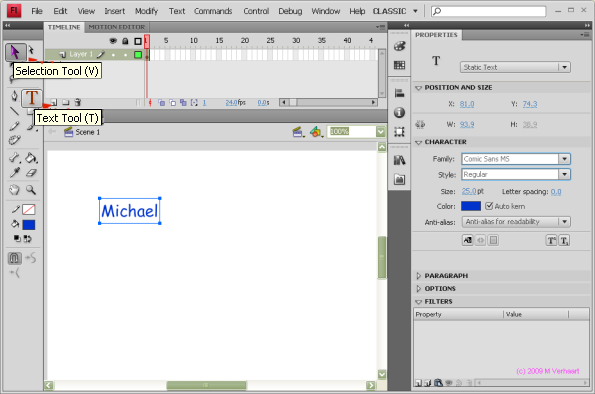Select the Eraser tool

(x=31, y=173)
